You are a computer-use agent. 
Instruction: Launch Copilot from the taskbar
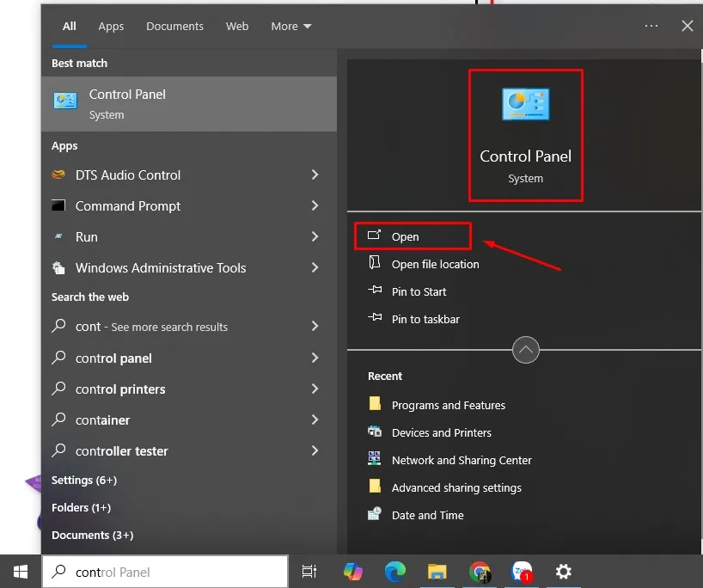pos(352,572)
